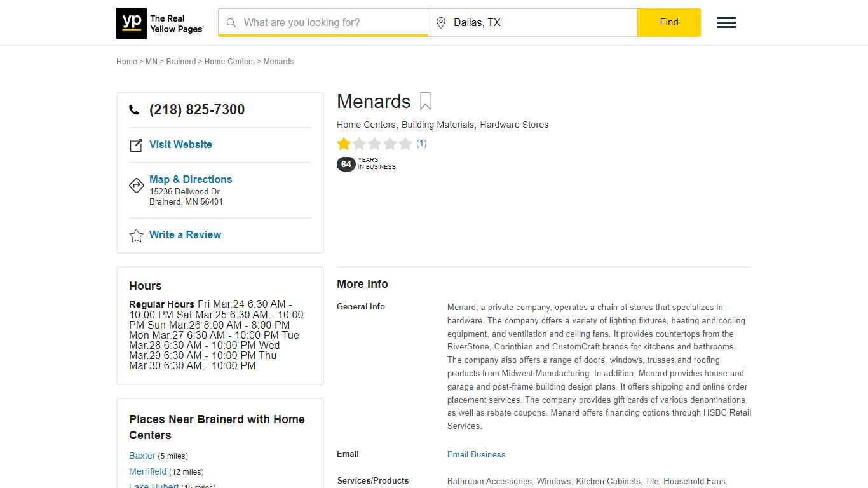The height and width of the screenshot is (488, 868).
Task: Click the location pin icon
Action: pyautogui.click(x=441, y=23)
